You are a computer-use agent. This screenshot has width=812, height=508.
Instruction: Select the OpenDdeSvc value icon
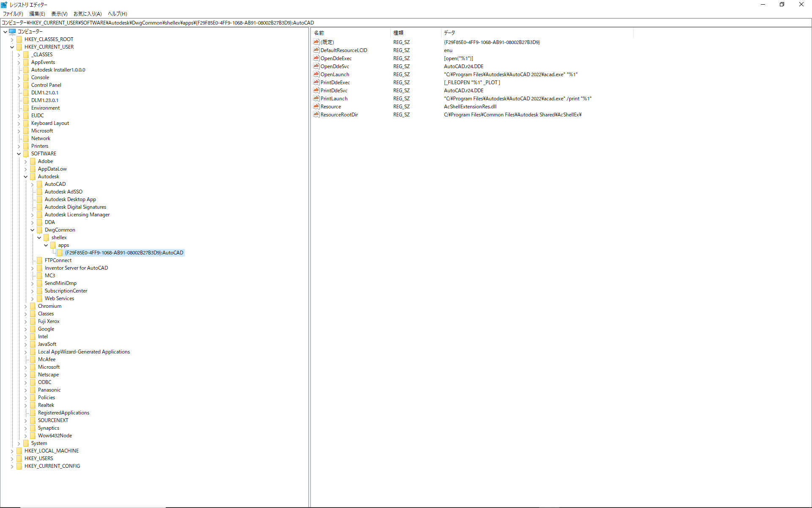pos(316,66)
